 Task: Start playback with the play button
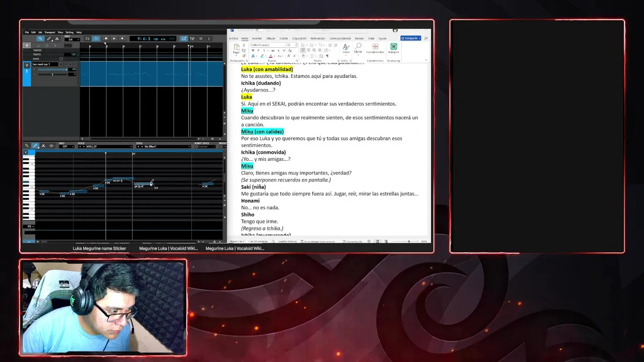[114, 39]
